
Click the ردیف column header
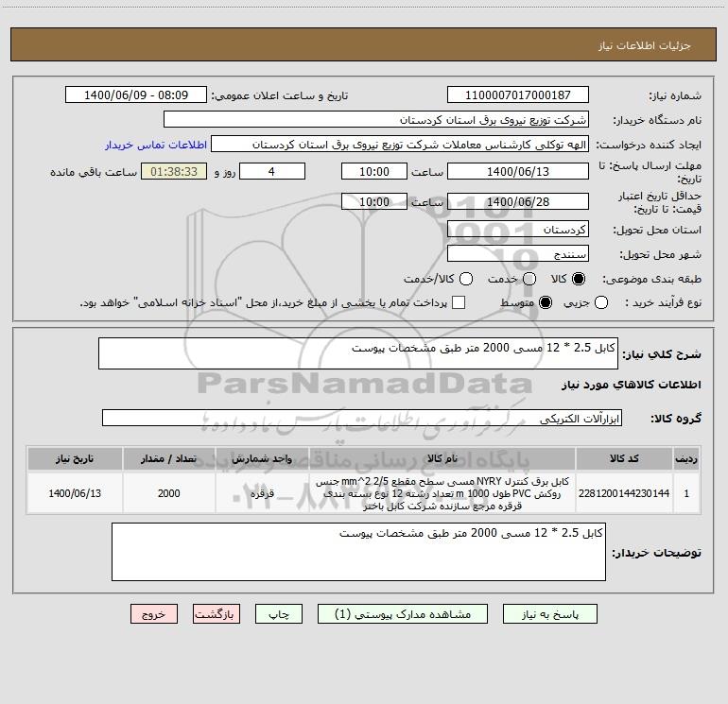click(686, 458)
